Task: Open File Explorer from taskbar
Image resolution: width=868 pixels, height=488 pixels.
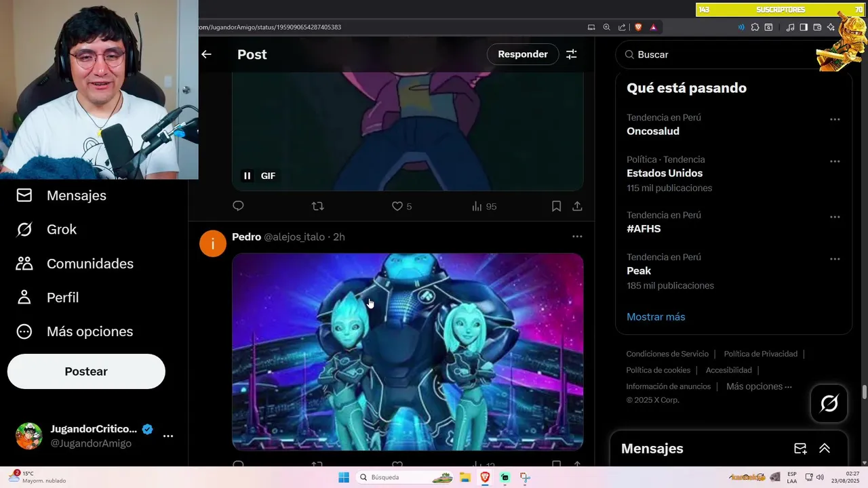Action: click(x=465, y=477)
